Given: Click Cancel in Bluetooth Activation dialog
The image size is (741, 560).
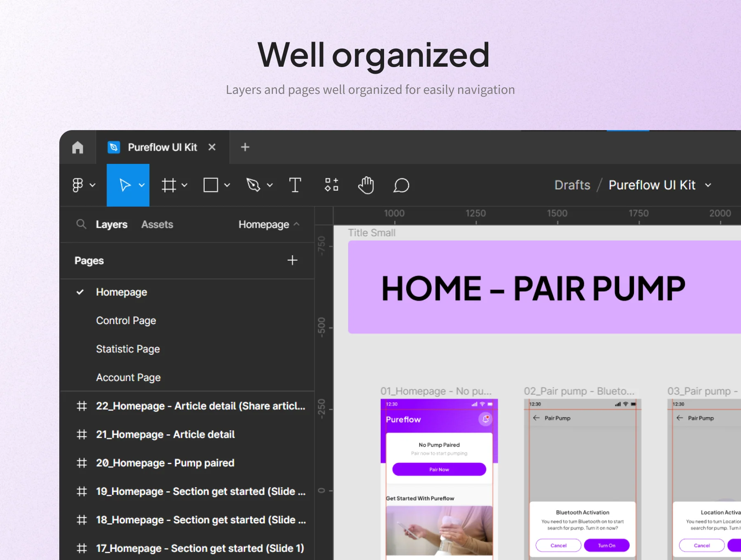Looking at the screenshot, I should [x=559, y=545].
